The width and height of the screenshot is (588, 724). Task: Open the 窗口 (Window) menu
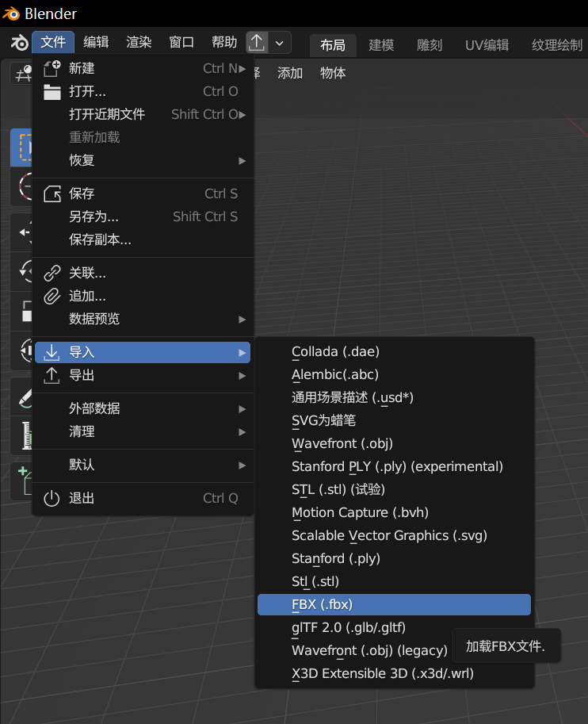[x=181, y=43]
